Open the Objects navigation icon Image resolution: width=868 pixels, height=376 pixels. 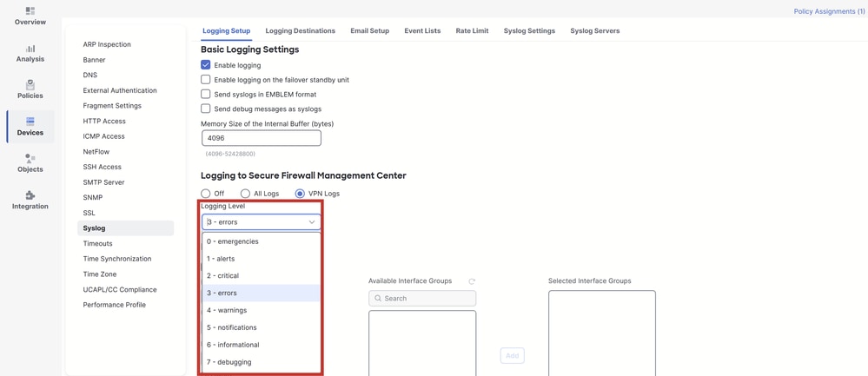click(30, 160)
